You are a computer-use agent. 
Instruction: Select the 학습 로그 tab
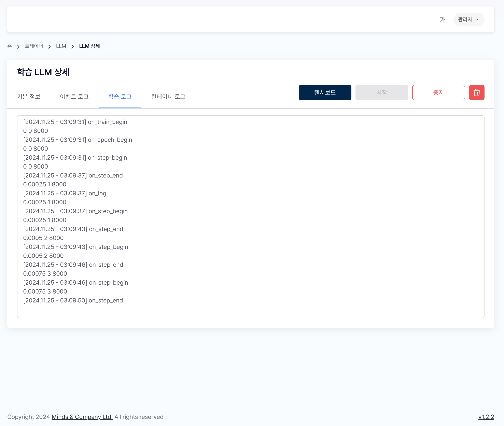coord(120,97)
